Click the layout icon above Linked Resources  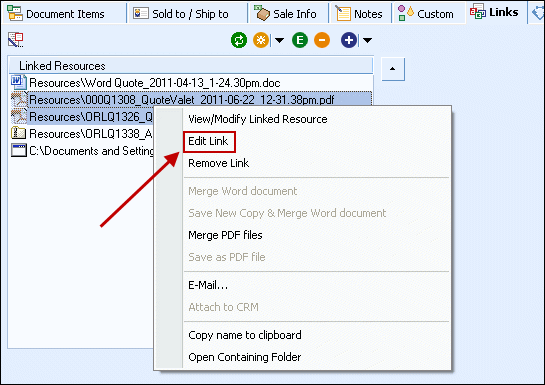pyautogui.click(x=16, y=40)
